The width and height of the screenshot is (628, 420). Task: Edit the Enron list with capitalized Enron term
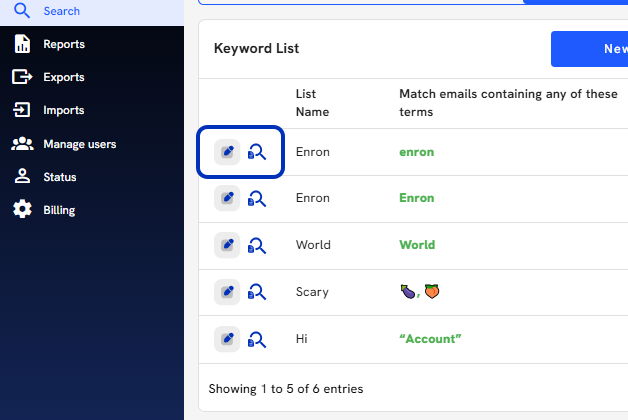227,198
